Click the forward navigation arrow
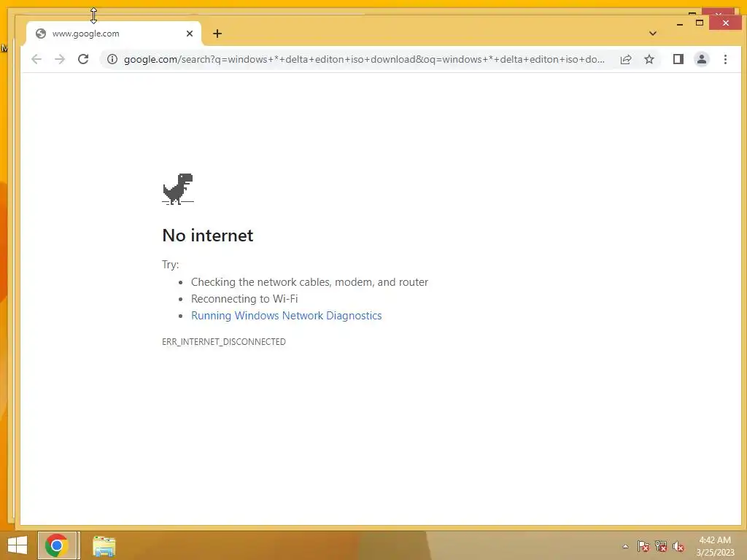 pos(60,59)
